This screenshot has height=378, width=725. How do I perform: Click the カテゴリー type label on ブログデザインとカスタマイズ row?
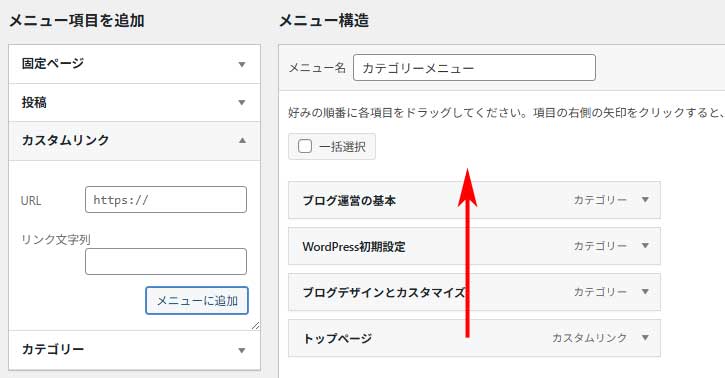pos(600,292)
